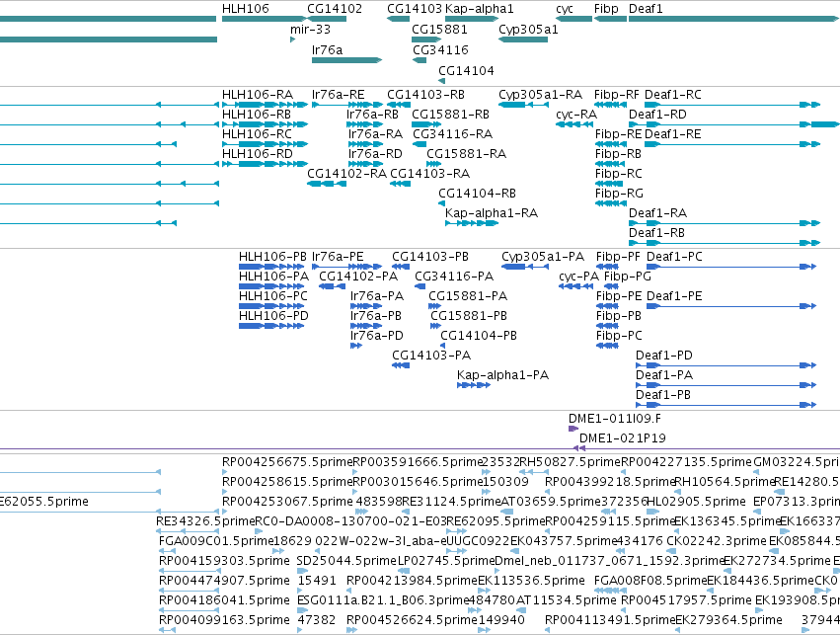Select EST RP004474907.5prime
840x635 pixels.
coord(224,581)
